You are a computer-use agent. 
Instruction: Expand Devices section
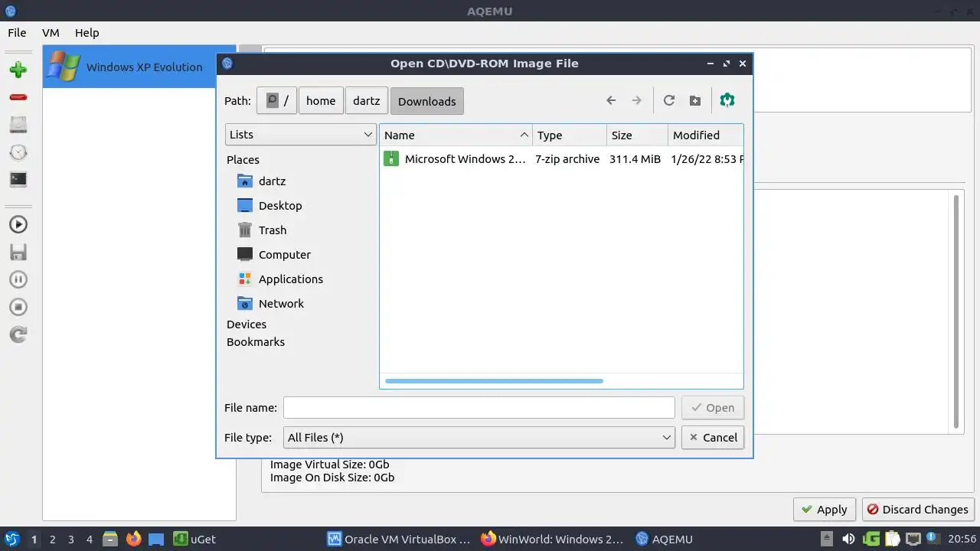pyautogui.click(x=247, y=324)
